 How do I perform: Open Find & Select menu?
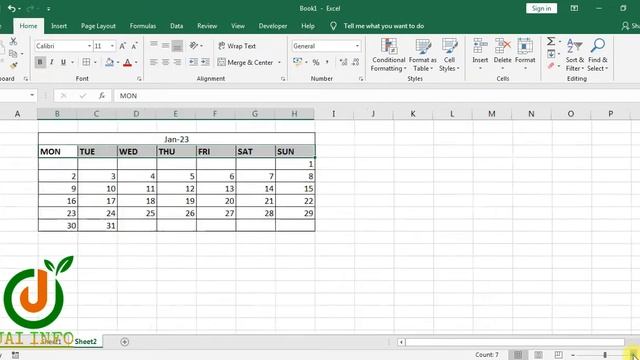[598, 55]
